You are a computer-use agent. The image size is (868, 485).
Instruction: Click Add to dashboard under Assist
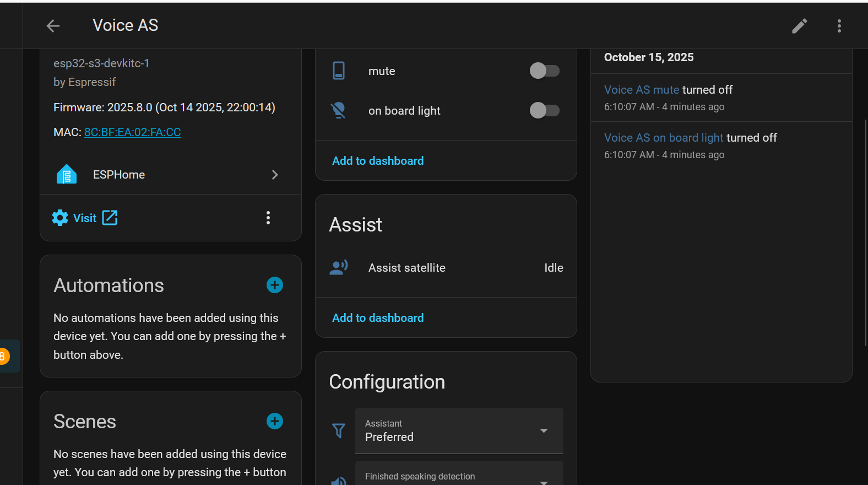[x=378, y=318]
